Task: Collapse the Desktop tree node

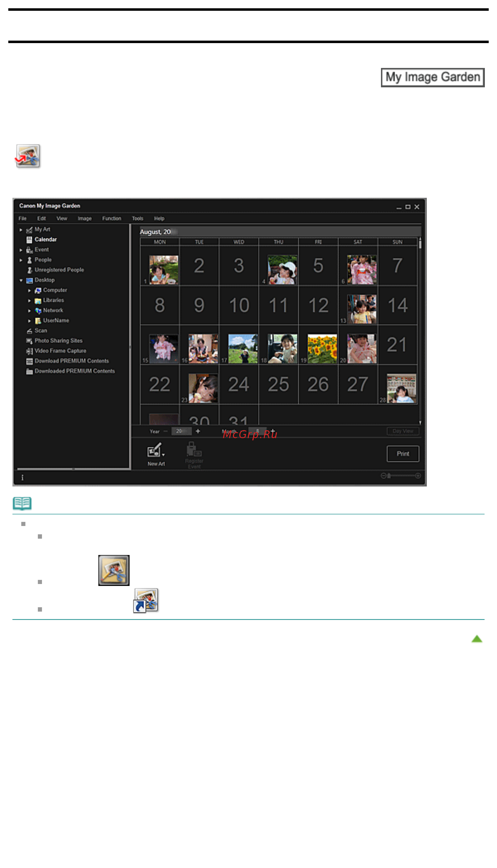Action: pyautogui.click(x=21, y=280)
